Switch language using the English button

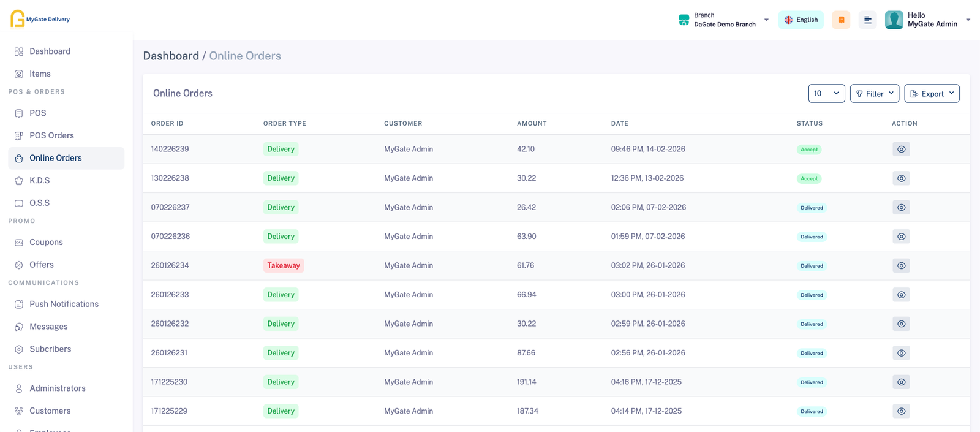click(x=801, y=20)
